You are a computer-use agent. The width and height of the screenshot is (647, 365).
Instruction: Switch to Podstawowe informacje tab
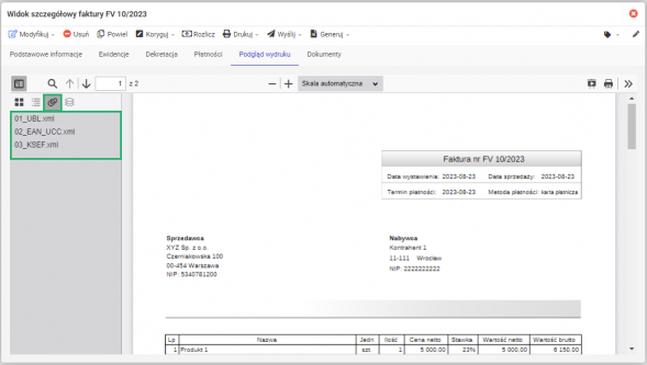(46, 54)
